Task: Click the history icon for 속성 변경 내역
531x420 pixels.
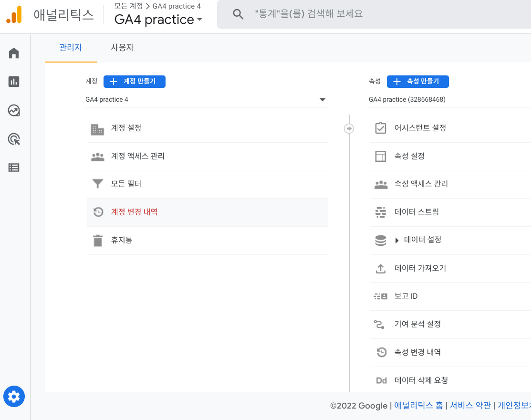Action: pos(381,352)
